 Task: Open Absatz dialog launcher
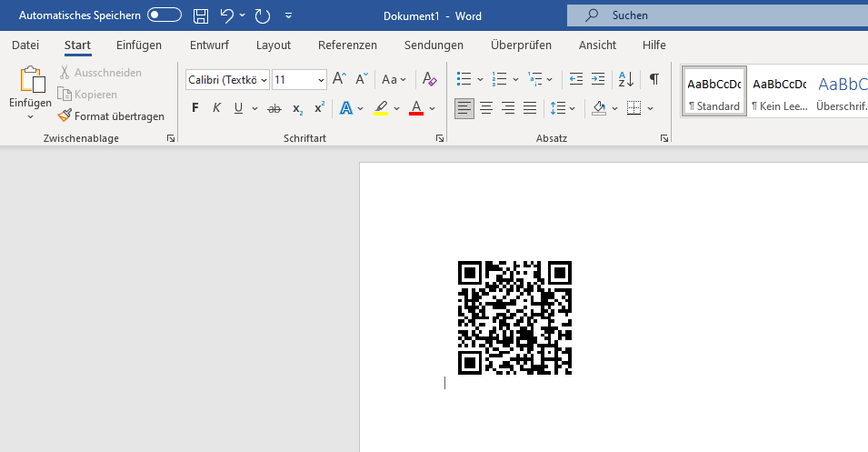(x=664, y=138)
